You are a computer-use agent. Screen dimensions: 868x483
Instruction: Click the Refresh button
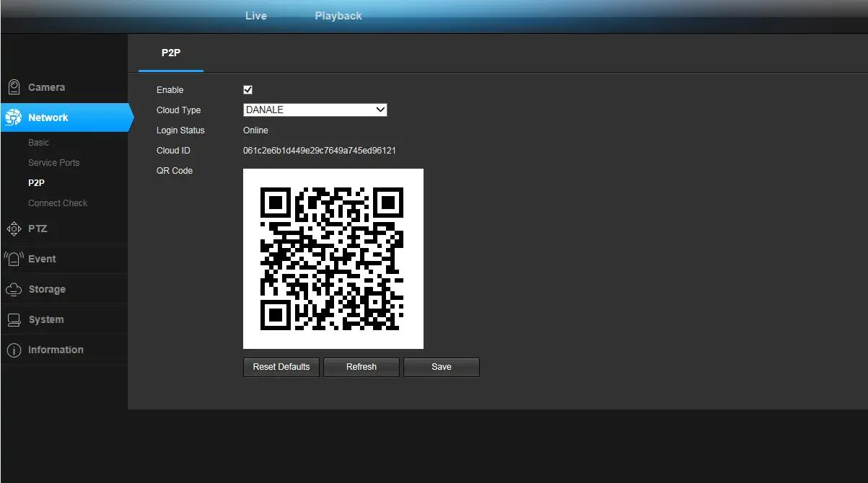(361, 367)
